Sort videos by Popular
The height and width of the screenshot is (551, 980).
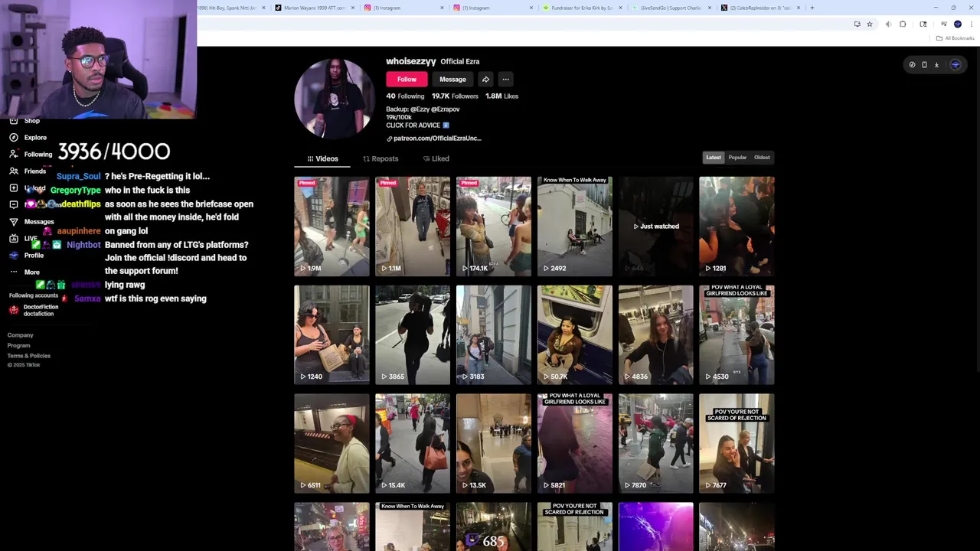coord(737,158)
